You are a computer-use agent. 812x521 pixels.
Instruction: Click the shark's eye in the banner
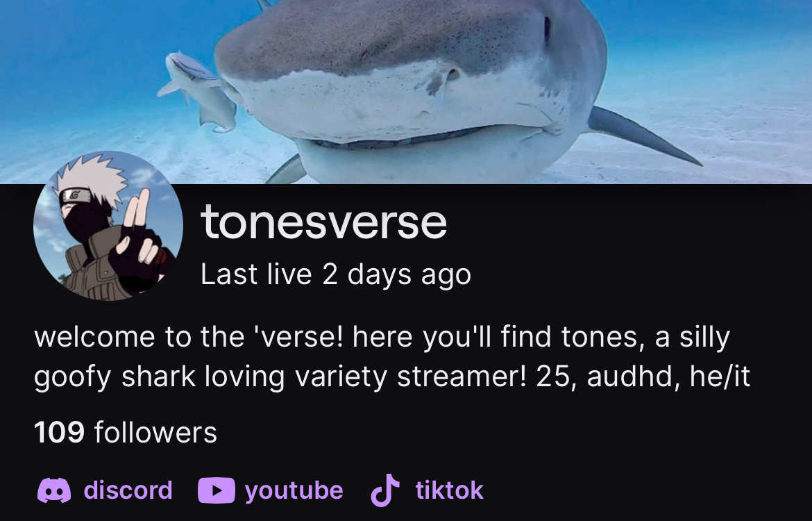(548, 28)
